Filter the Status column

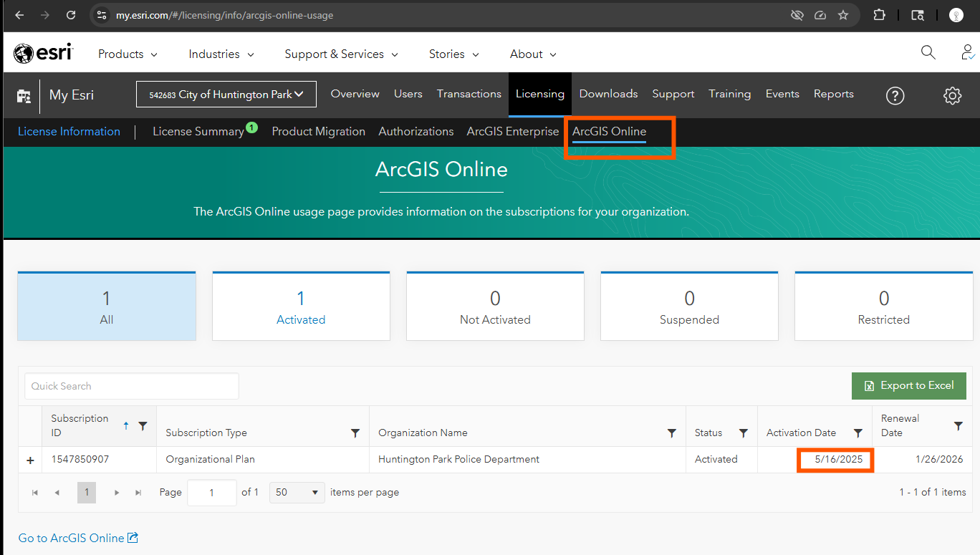pyautogui.click(x=743, y=433)
